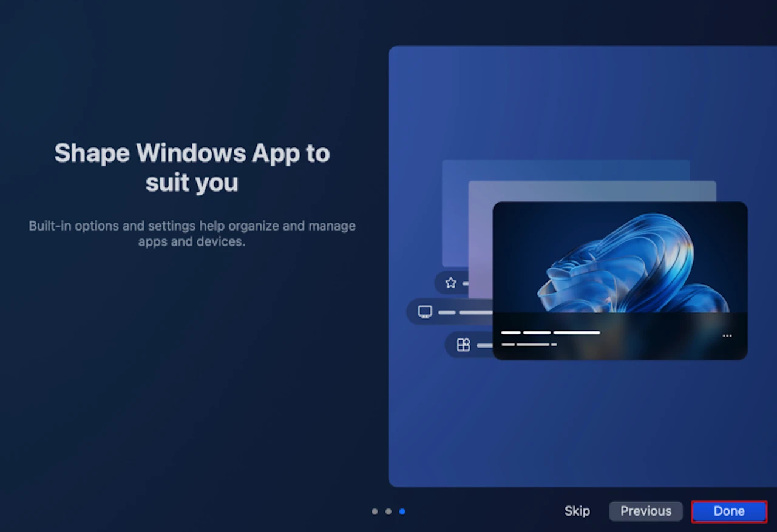The image size is (777, 532).
Task: Click the active blue page dot
Action: 402,511
